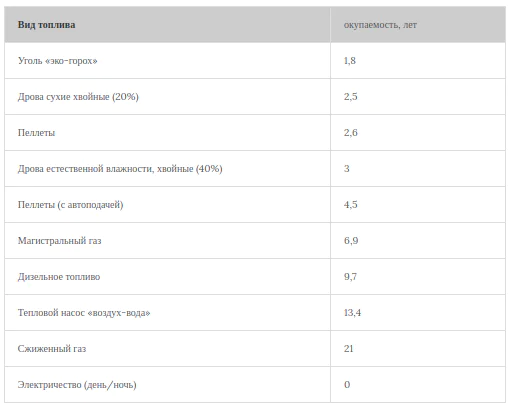The height and width of the screenshot is (414, 512).
Task: Click the 'Вид топлива' column header
Action: click(x=46, y=25)
